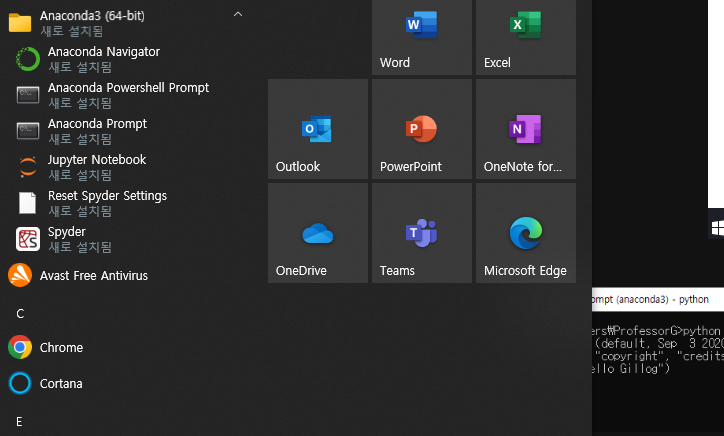The image size is (724, 436).
Task: Open the Outlook tile
Action: (318, 129)
